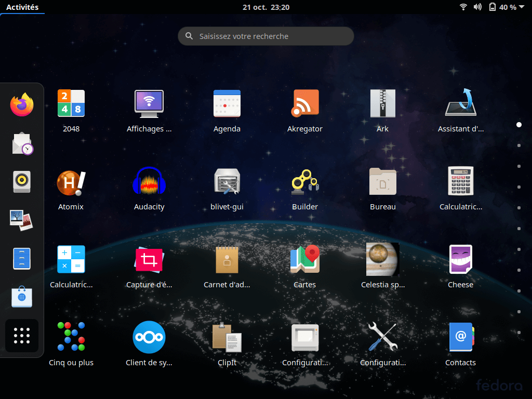Select the first page indicator dot

coord(519,125)
